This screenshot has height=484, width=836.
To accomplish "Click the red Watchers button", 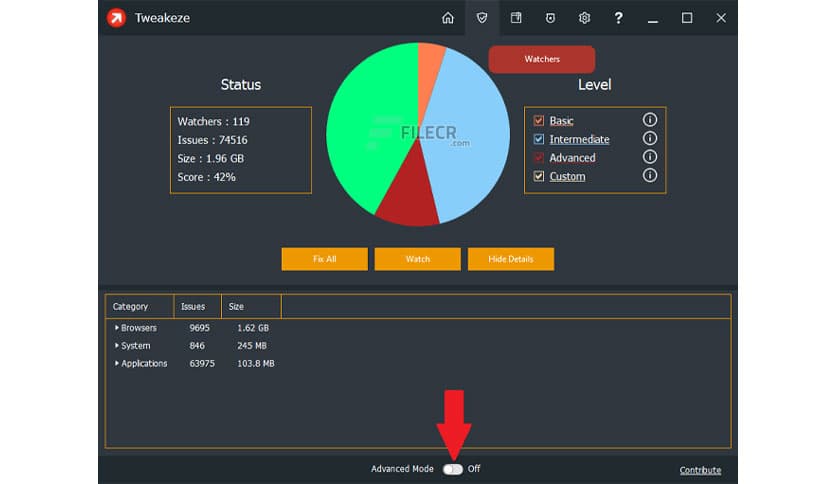I will coord(542,59).
